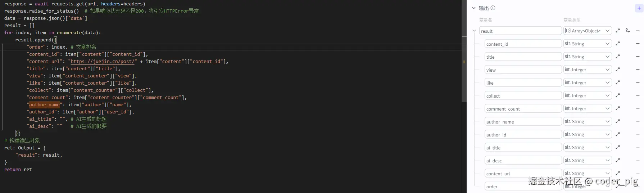Open the juejin.cn post URL link

[103, 61]
